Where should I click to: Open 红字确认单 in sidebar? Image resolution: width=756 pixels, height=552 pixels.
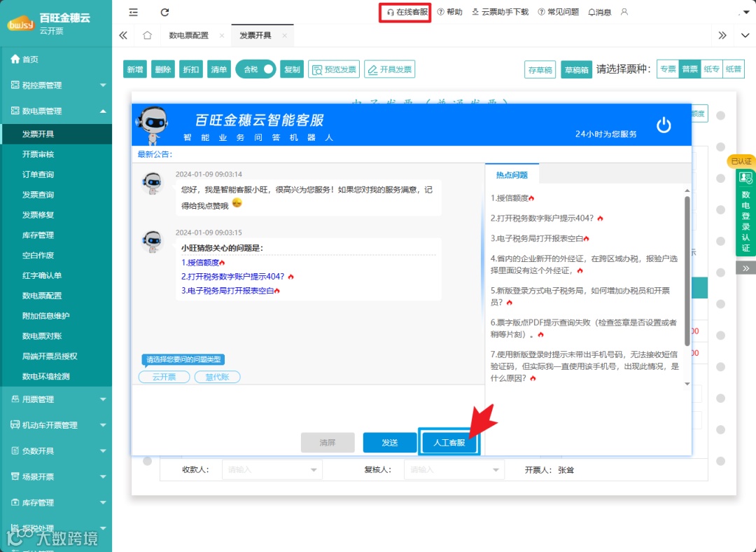click(x=56, y=275)
